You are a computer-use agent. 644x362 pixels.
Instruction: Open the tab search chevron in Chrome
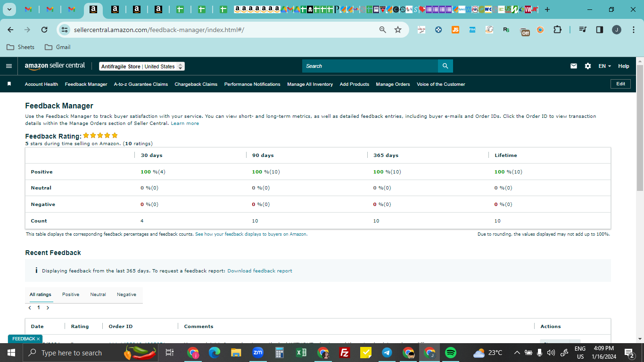click(9, 9)
